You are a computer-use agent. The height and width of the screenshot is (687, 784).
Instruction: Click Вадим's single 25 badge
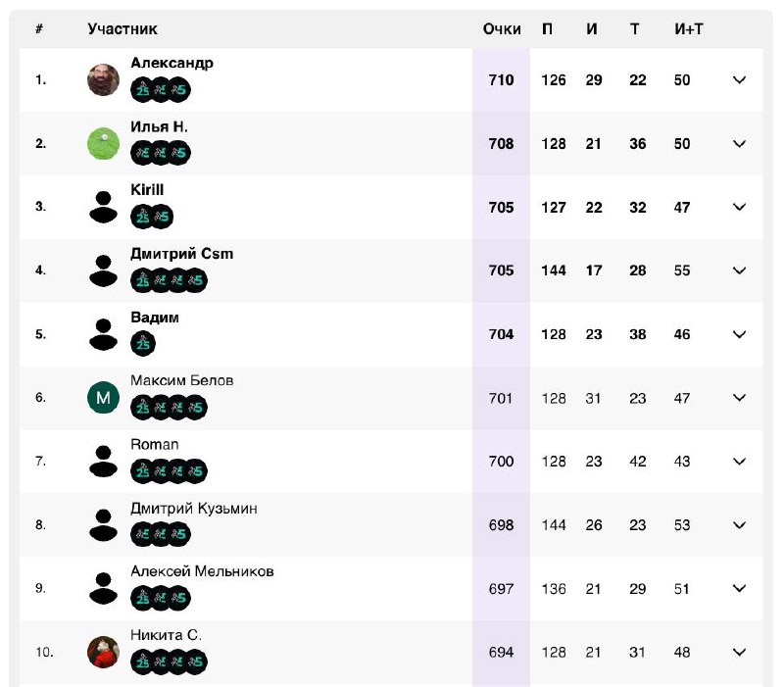tap(143, 343)
